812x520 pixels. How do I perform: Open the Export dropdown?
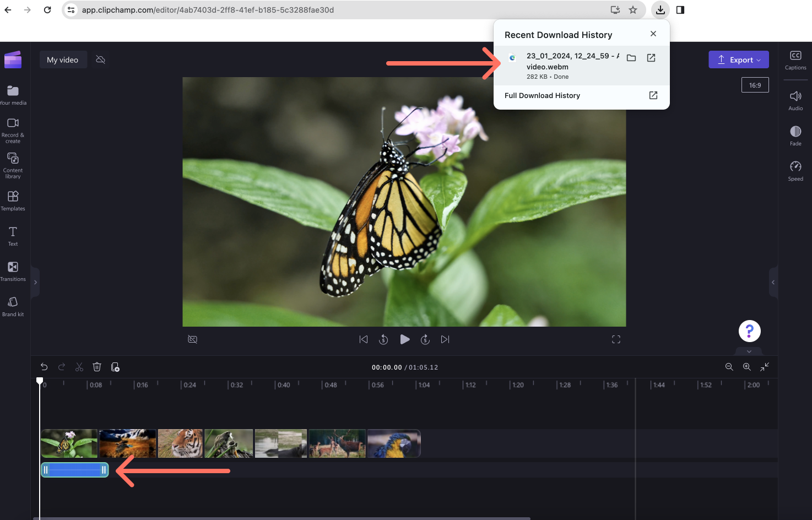[738, 60]
